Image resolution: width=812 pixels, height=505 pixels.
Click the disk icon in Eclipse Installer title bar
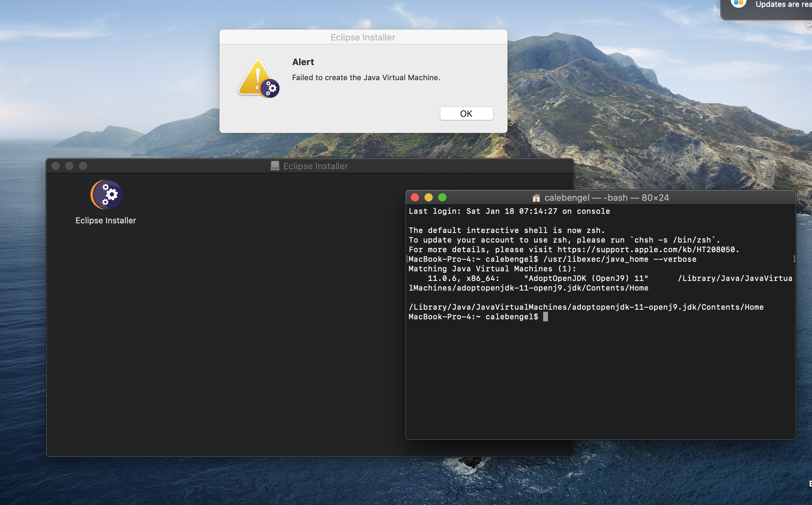pyautogui.click(x=275, y=166)
